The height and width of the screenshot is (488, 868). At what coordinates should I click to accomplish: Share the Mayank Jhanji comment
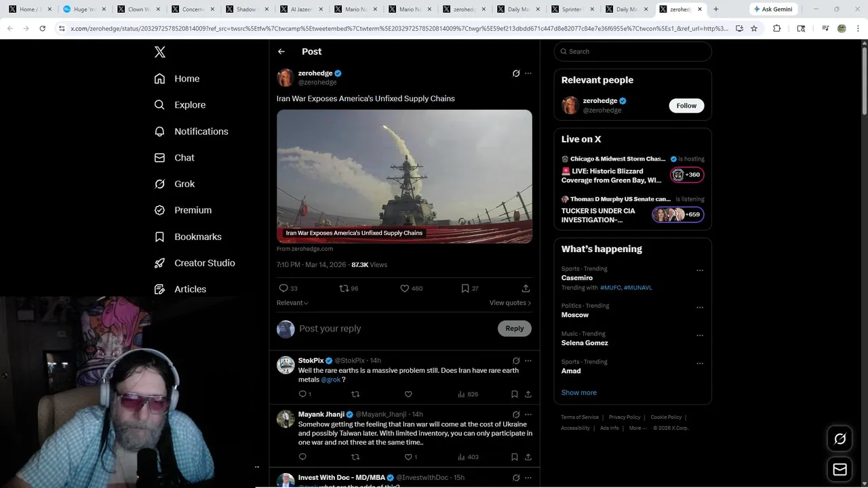tap(528, 457)
